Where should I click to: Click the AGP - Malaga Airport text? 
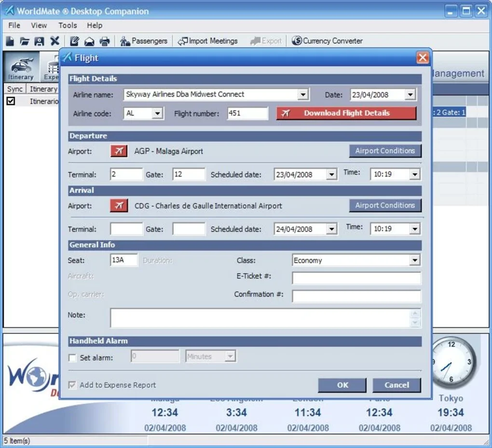(168, 151)
